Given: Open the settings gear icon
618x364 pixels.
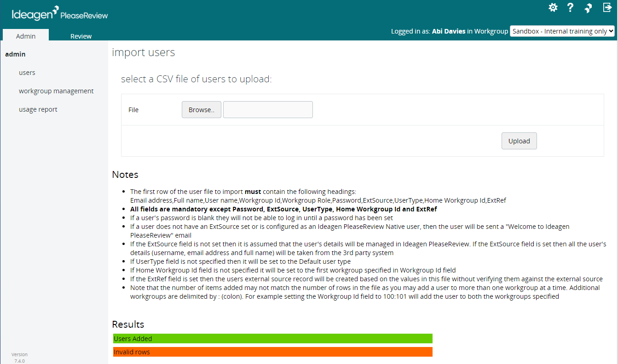Looking at the screenshot, I should (553, 7).
